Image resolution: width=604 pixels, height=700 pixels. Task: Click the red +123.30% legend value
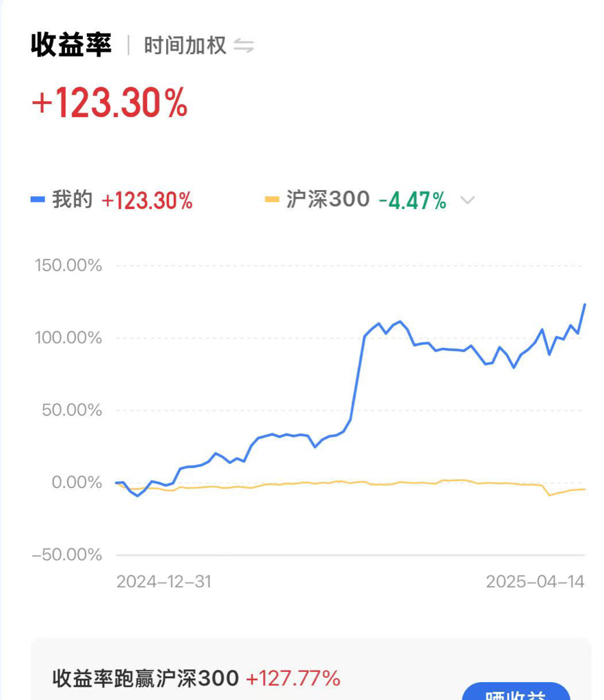pyautogui.click(x=147, y=201)
